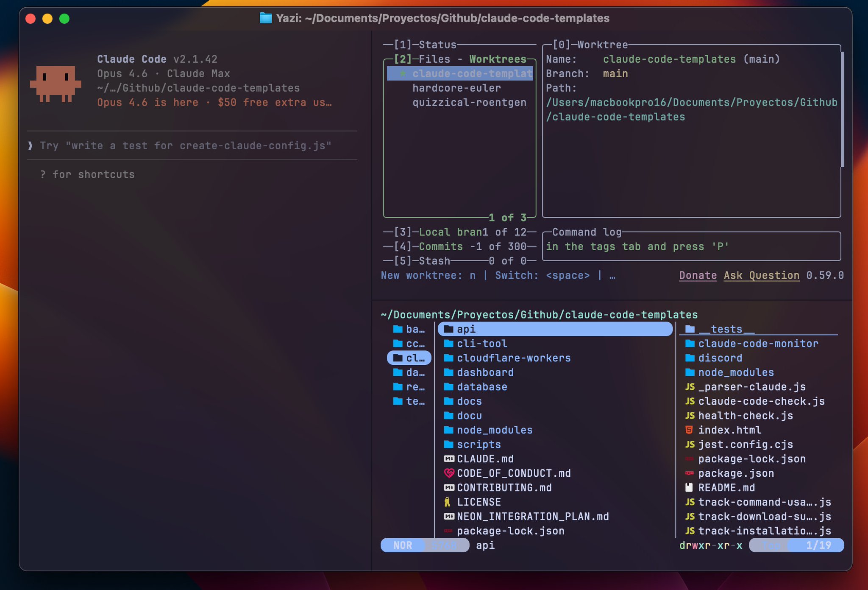Click the Claude Code prompt input field
Viewport: 868px width, 590px height.
click(192, 146)
